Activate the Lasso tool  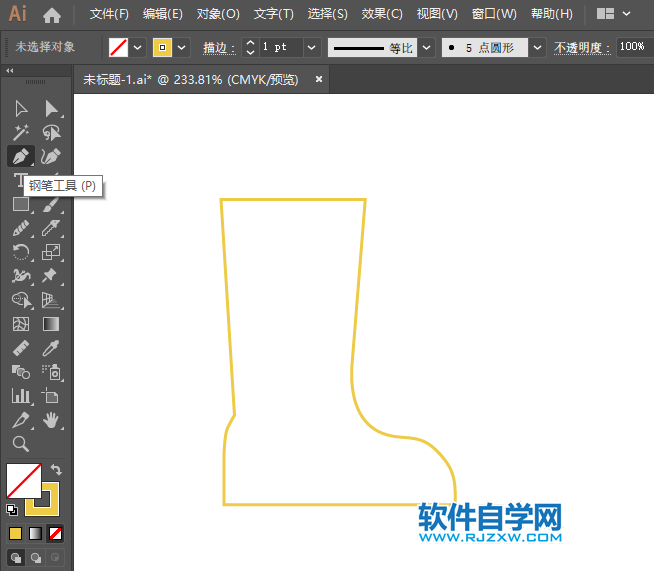coord(51,132)
